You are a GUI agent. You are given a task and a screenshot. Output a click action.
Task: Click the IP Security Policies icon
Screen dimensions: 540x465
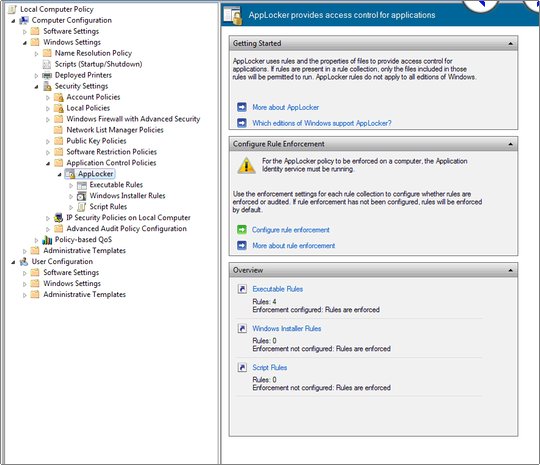pos(59,218)
